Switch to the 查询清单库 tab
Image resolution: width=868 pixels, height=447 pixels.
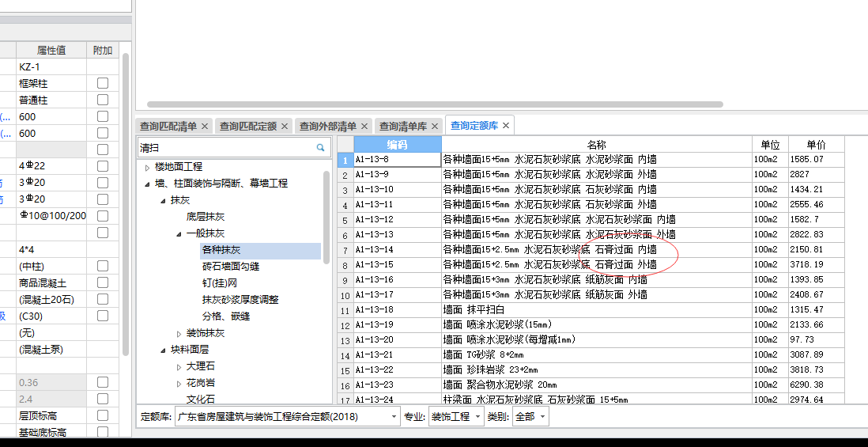click(x=402, y=126)
